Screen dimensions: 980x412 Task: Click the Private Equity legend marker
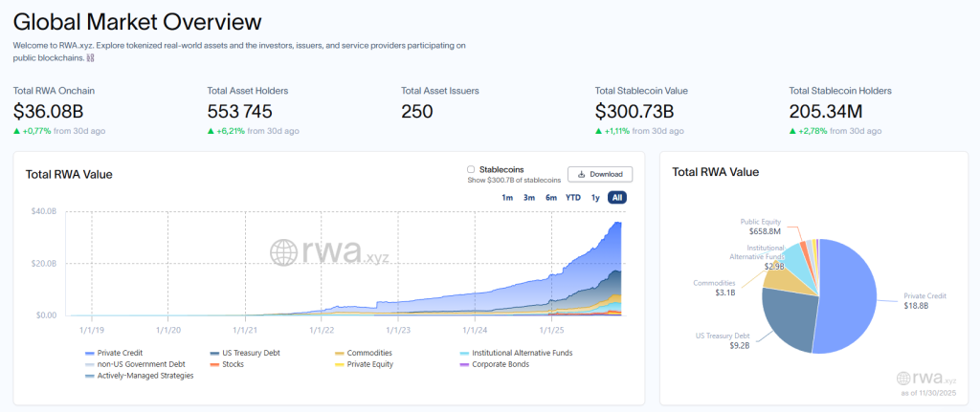339,364
